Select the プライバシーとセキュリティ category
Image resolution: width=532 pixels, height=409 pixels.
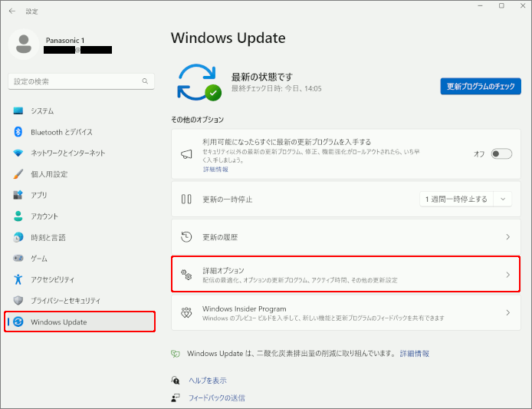pyautogui.click(x=80, y=300)
